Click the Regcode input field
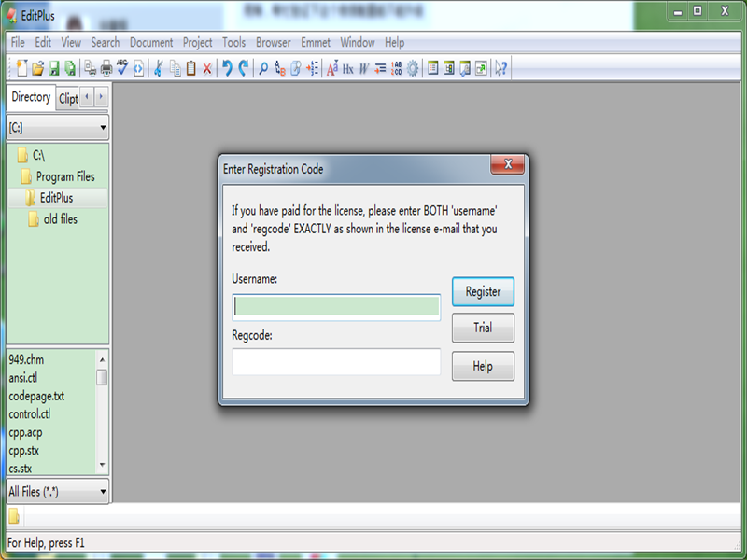This screenshot has width=747, height=560. 336,362
